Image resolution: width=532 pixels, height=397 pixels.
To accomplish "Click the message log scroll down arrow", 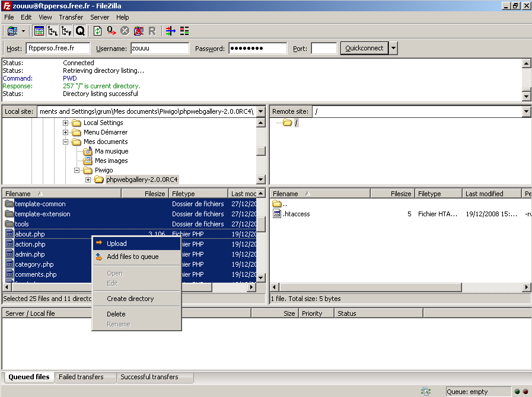I will pos(526,96).
